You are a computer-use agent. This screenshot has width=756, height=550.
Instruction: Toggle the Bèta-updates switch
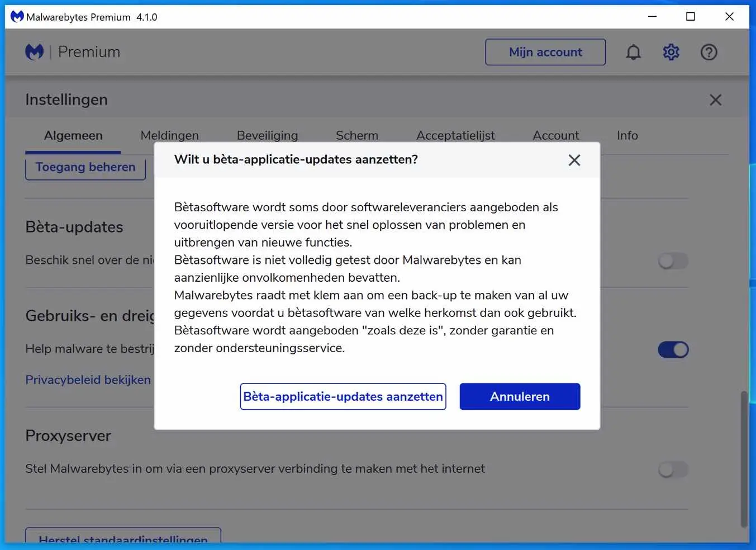(673, 261)
